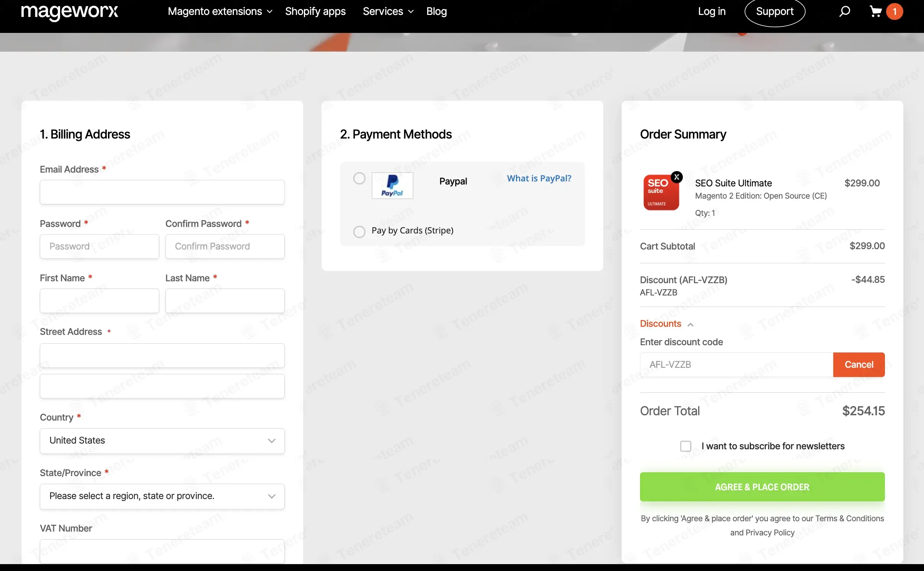Viewport: 924px width, 571px height.
Task: Focus the first Street Address line
Action: (x=162, y=356)
